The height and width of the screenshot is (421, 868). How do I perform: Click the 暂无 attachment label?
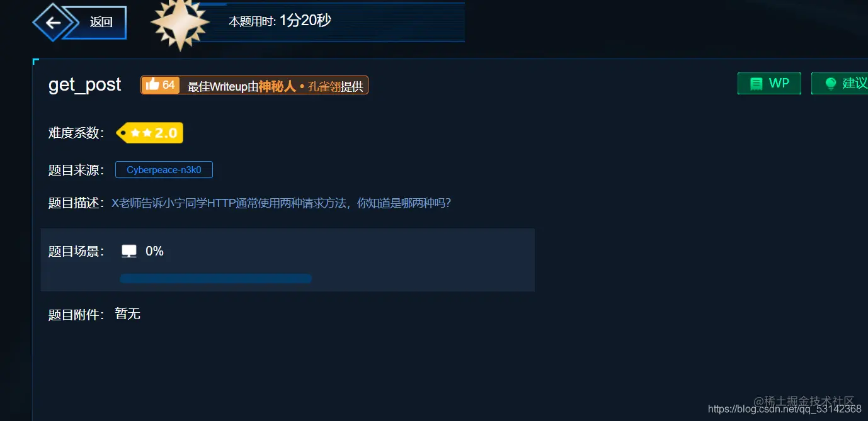click(128, 314)
